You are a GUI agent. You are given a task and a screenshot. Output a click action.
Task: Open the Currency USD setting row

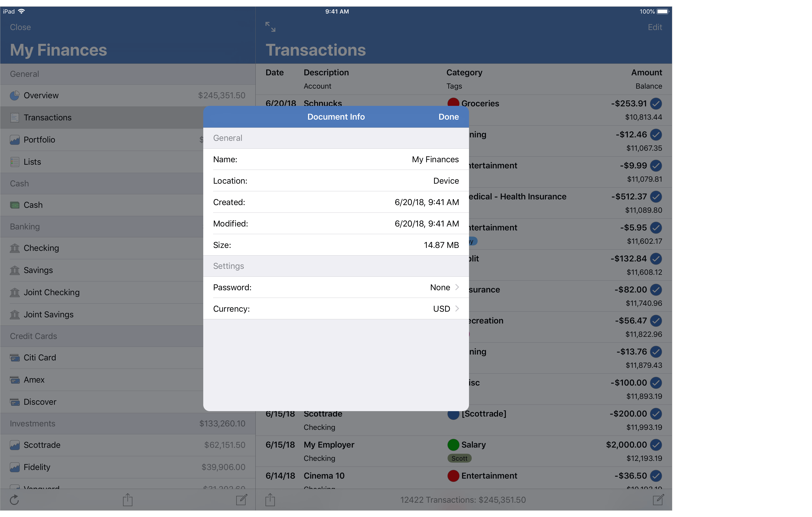[x=336, y=309]
